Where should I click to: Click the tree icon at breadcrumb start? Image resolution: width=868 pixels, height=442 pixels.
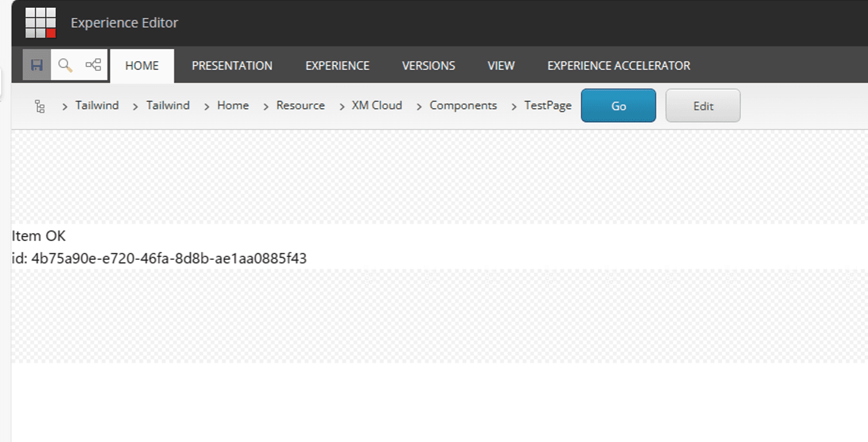(x=40, y=106)
